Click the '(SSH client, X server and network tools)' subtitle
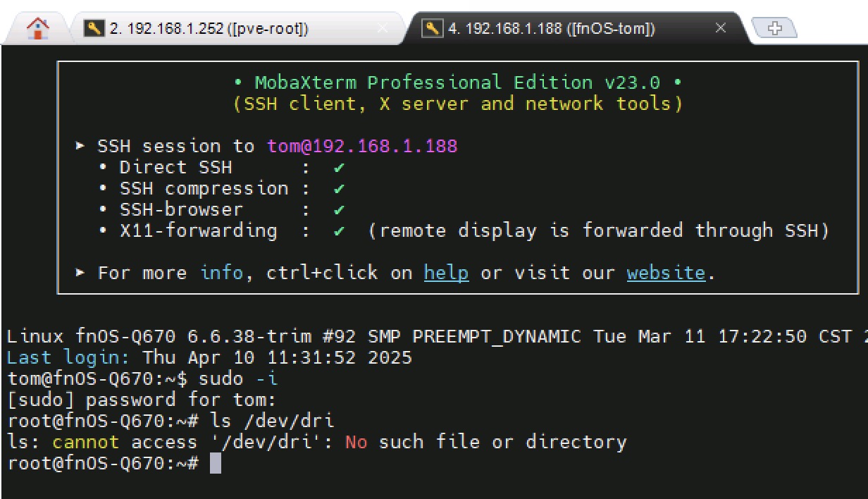This screenshot has height=499, width=868. coord(458,104)
